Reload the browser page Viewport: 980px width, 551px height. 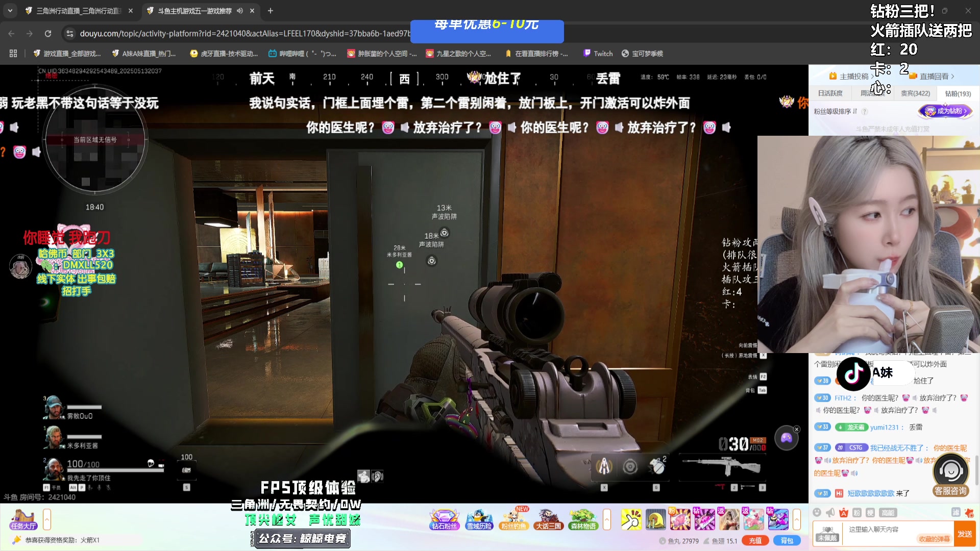48,34
